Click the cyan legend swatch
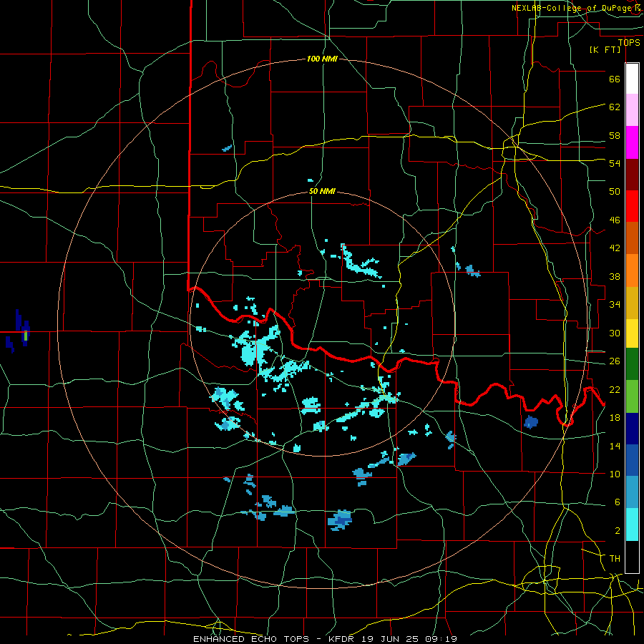 tap(632, 525)
